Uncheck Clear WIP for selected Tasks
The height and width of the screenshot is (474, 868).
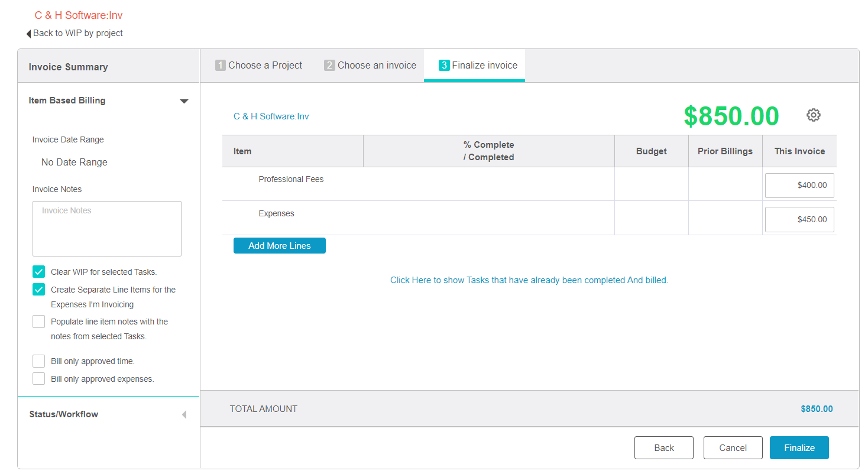39,272
